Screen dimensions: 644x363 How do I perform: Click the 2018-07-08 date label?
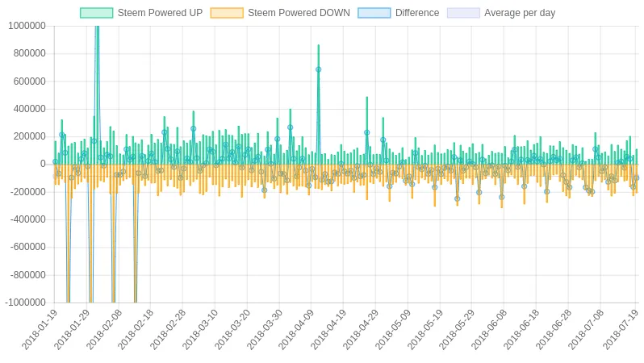[x=585, y=329]
